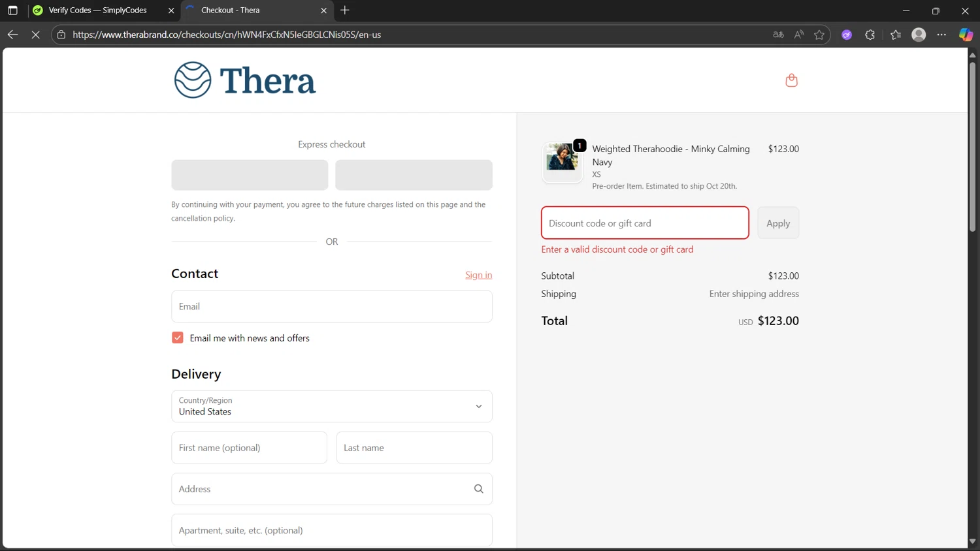Click the Weighted Therahoodie product name
Viewport: 980px width, 551px height.
tap(671, 155)
